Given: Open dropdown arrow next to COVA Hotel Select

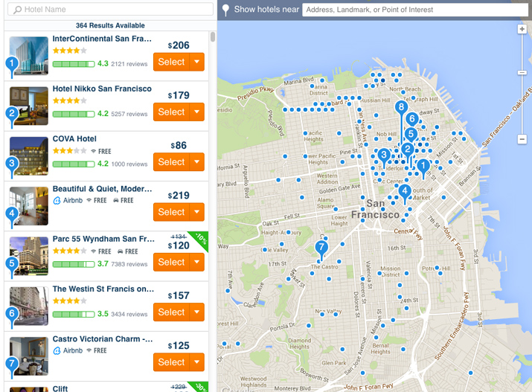Looking at the screenshot, I should (x=196, y=161).
